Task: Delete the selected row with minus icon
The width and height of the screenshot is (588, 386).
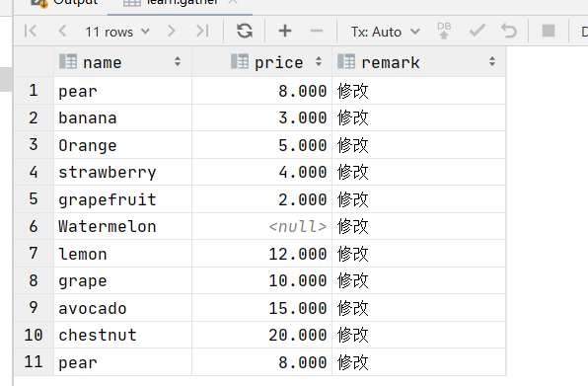Action: 317,31
